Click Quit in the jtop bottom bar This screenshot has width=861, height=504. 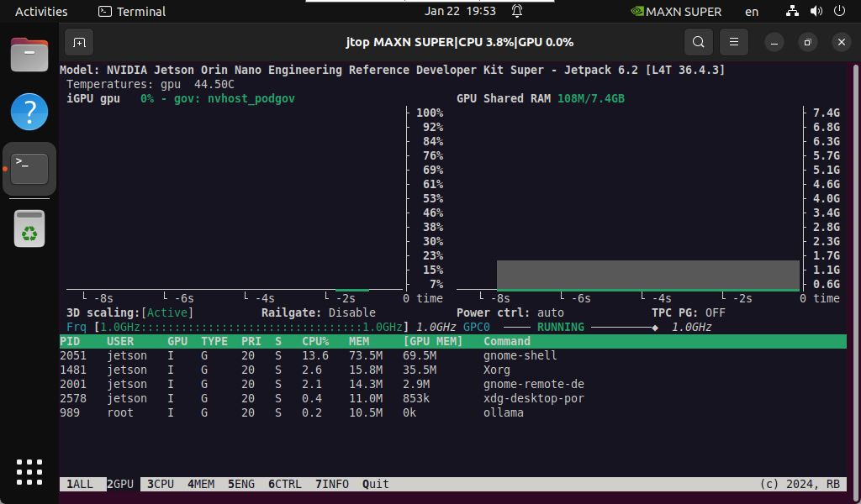(376, 484)
